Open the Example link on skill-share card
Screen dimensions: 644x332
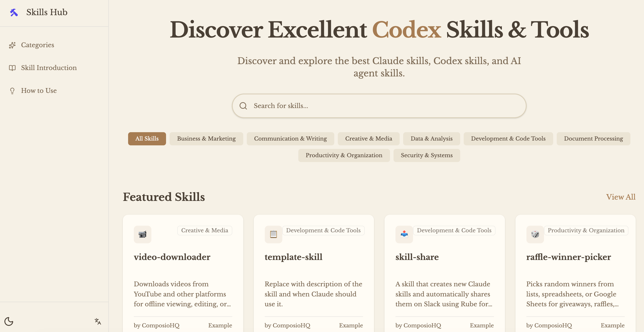pyautogui.click(x=481, y=325)
